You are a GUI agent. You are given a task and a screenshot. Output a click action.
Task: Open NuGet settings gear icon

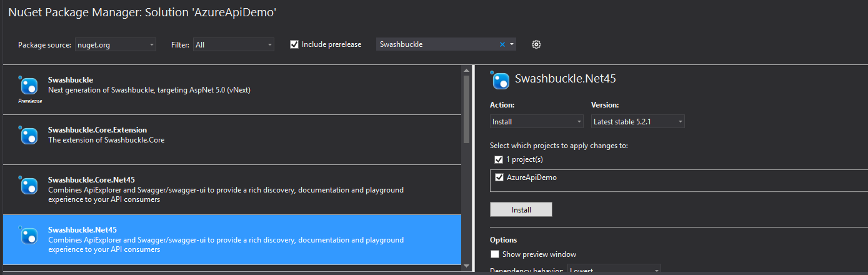point(536,44)
